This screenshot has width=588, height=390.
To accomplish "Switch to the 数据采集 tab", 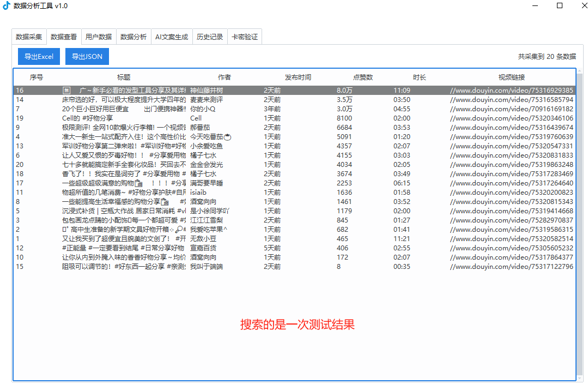I will point(29,37).
